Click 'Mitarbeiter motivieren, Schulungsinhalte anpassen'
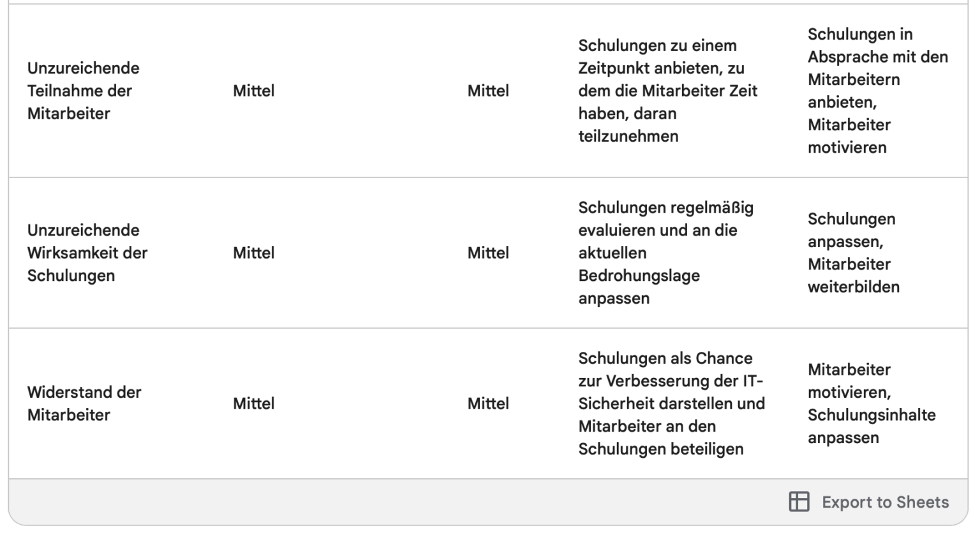Image resolution: width=980 pixels, height=544 pixels. click(872, 403)
